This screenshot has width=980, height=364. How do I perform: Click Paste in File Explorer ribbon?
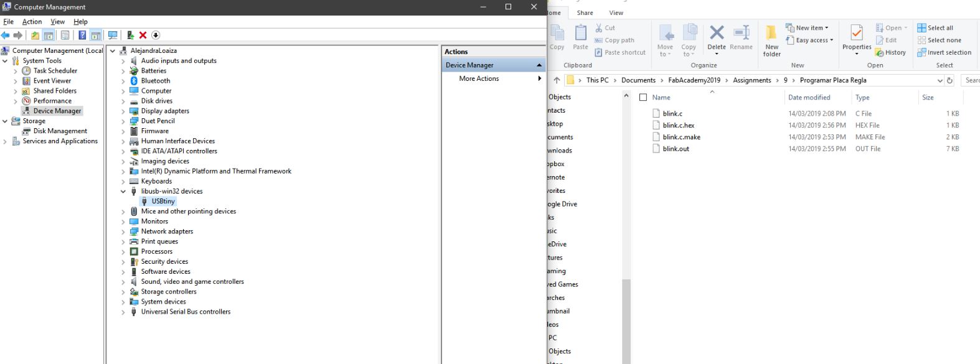[580, 37]
